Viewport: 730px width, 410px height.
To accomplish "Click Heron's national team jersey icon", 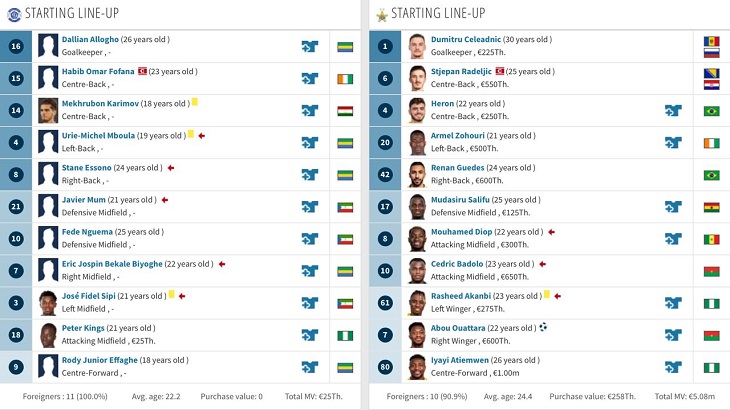I will (x=673, y=111).
